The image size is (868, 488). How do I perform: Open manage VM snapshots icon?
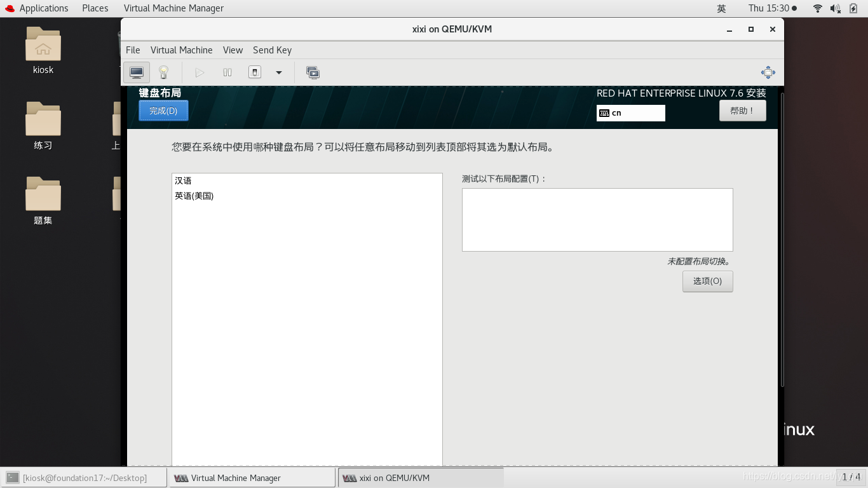[313, 72]
